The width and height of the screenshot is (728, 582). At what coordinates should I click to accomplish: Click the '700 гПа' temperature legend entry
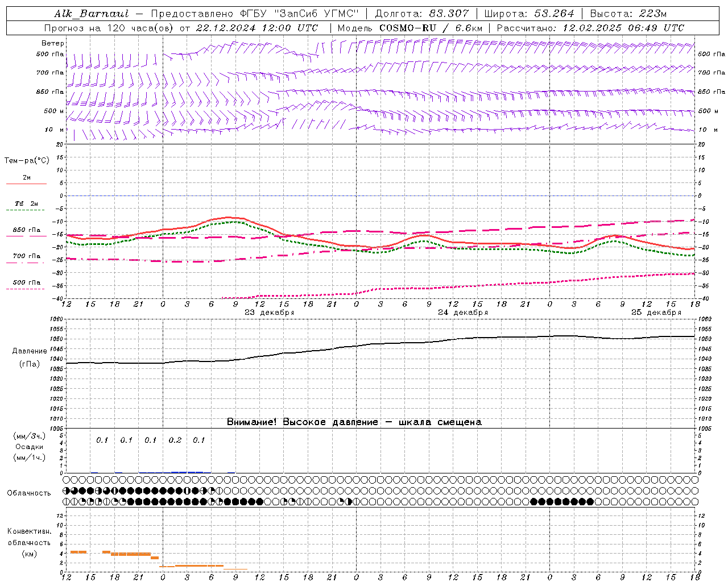click(27, 256)
